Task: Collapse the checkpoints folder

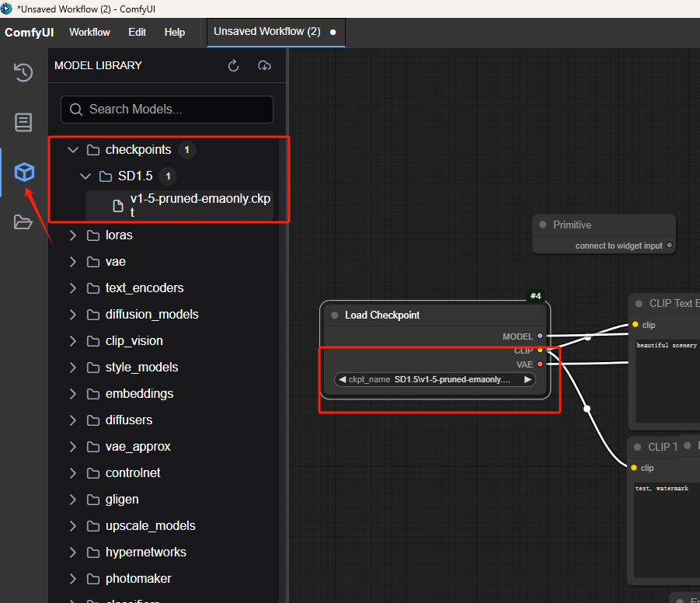Action: pyautogui.click(x=73, y=150)
